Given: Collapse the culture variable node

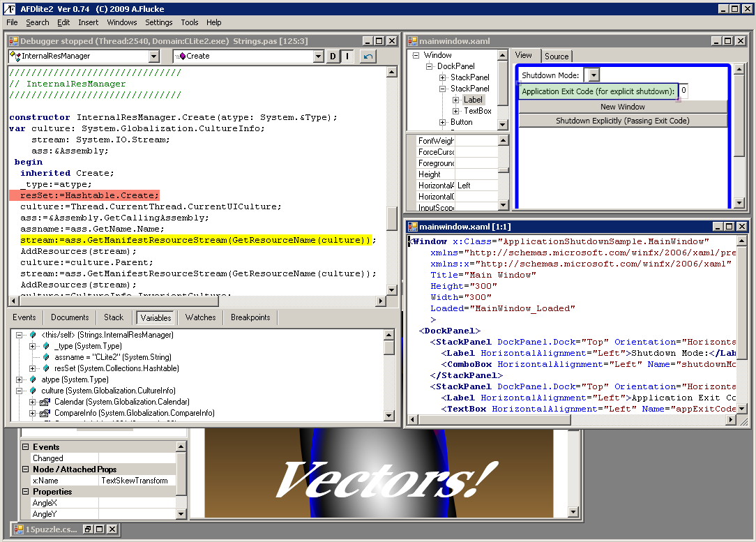Looking at the screenshot, I should coord(20,391).
